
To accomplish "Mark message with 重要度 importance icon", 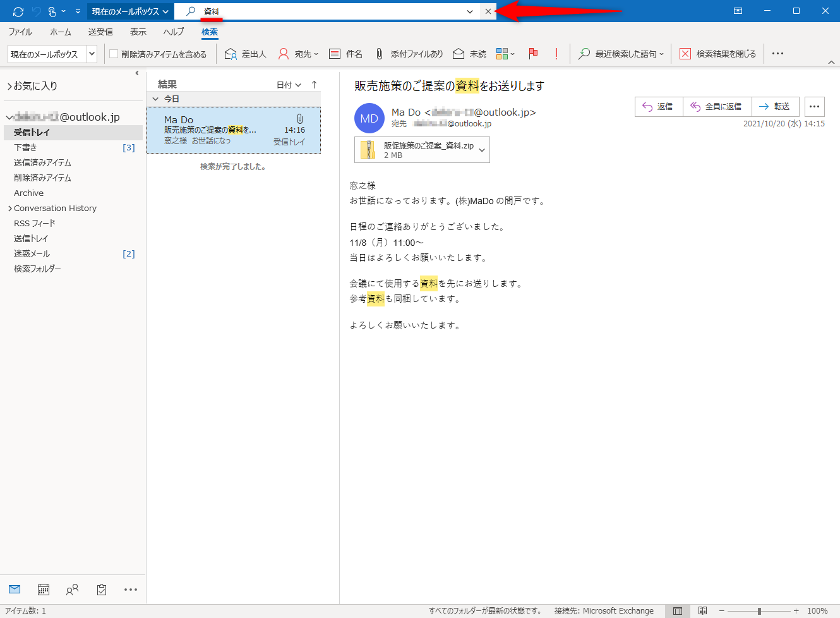I will tap(556, 54).
